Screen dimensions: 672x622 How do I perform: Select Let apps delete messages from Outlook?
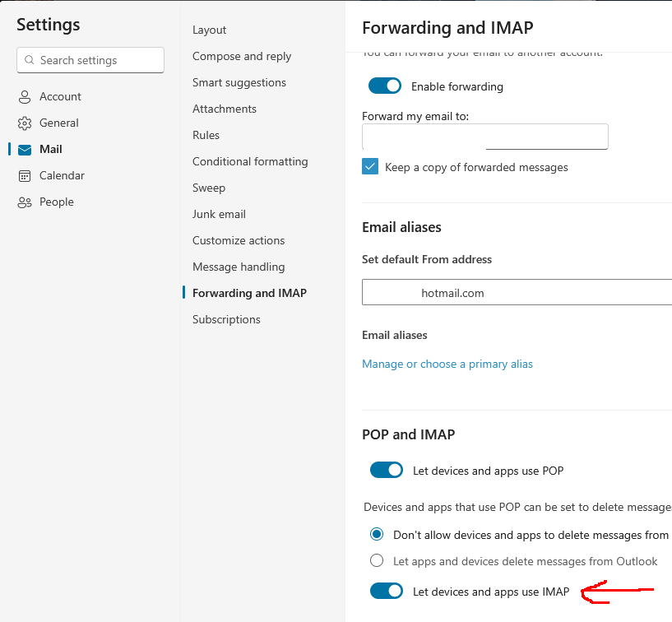[x=377, y=561]
